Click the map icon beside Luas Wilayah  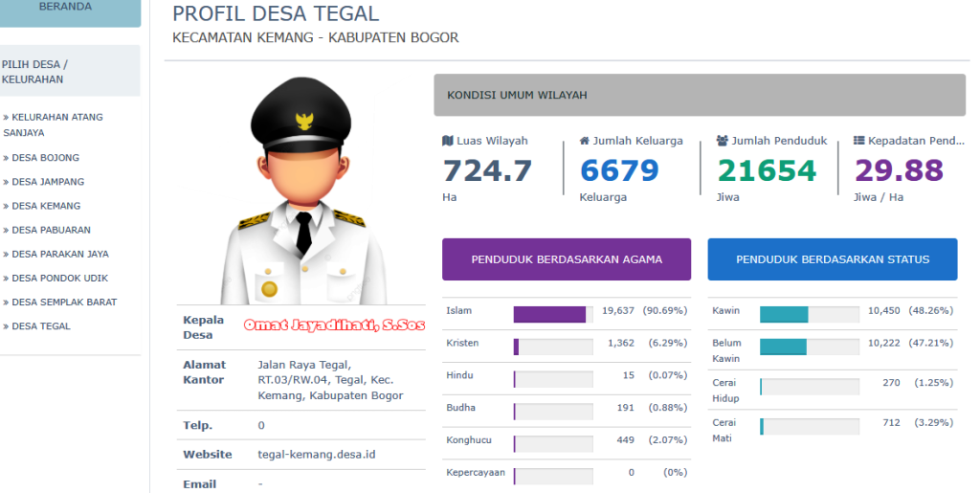(447, 141)
